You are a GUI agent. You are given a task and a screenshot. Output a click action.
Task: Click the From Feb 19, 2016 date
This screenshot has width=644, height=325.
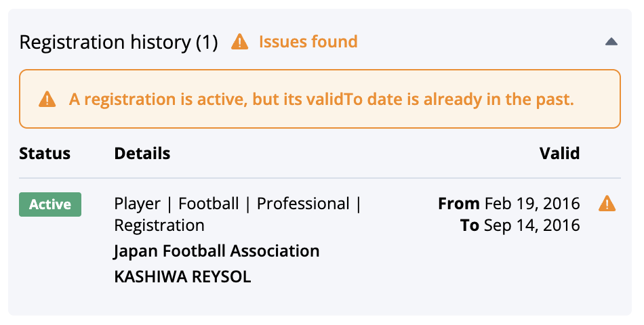(x=509, y=204)
